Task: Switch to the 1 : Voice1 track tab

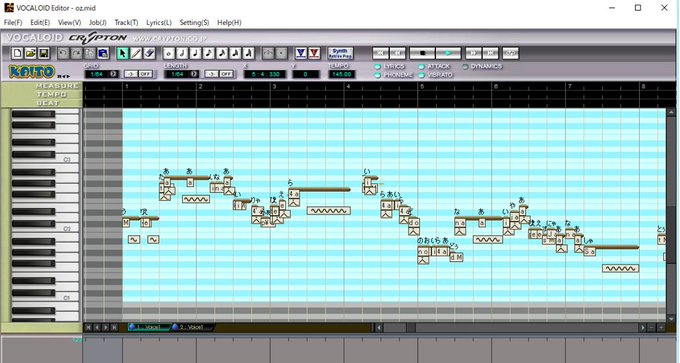Action: [x=149, y=327]
